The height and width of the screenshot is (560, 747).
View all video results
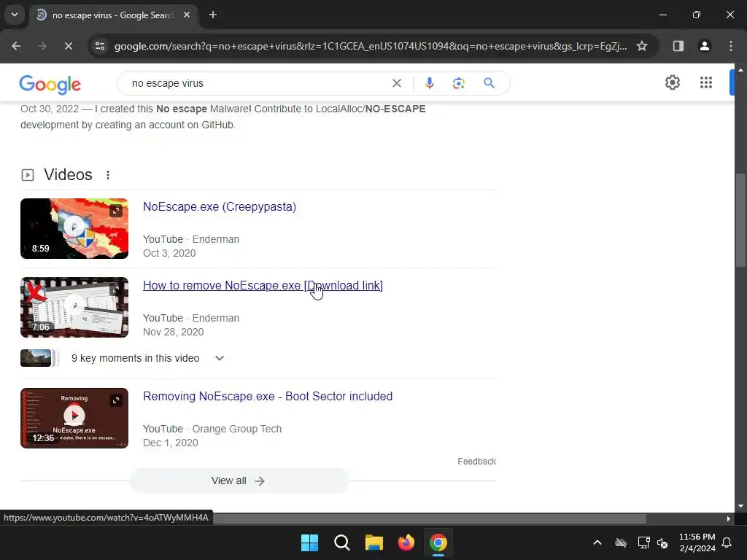239,481
